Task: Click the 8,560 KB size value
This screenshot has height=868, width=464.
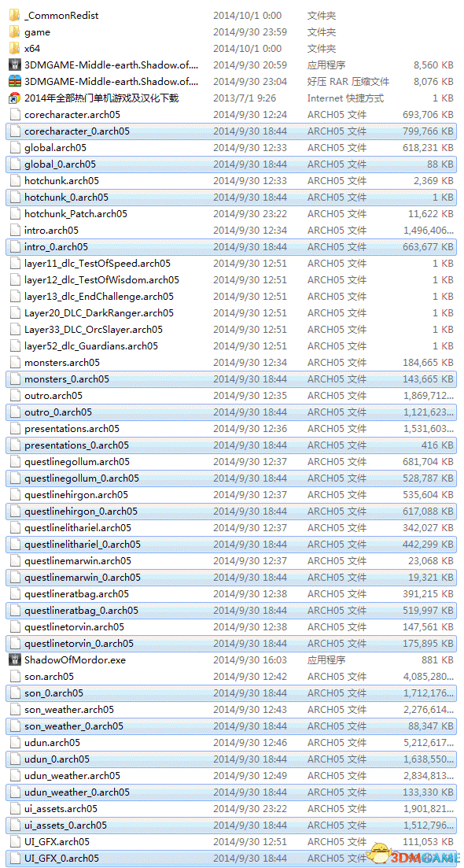Action: point(433,65)
